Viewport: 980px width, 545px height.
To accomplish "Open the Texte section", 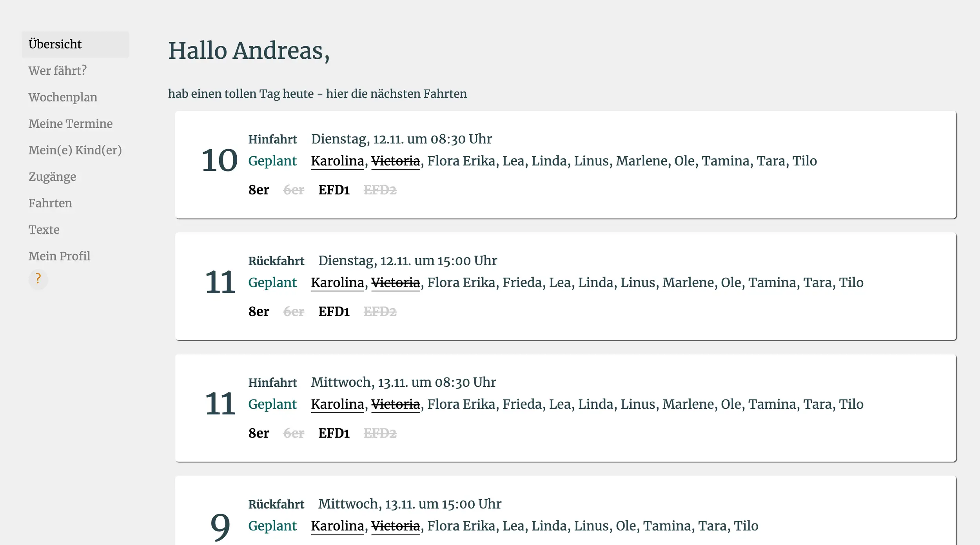I will pyautogui.click(x=44, y=230).
